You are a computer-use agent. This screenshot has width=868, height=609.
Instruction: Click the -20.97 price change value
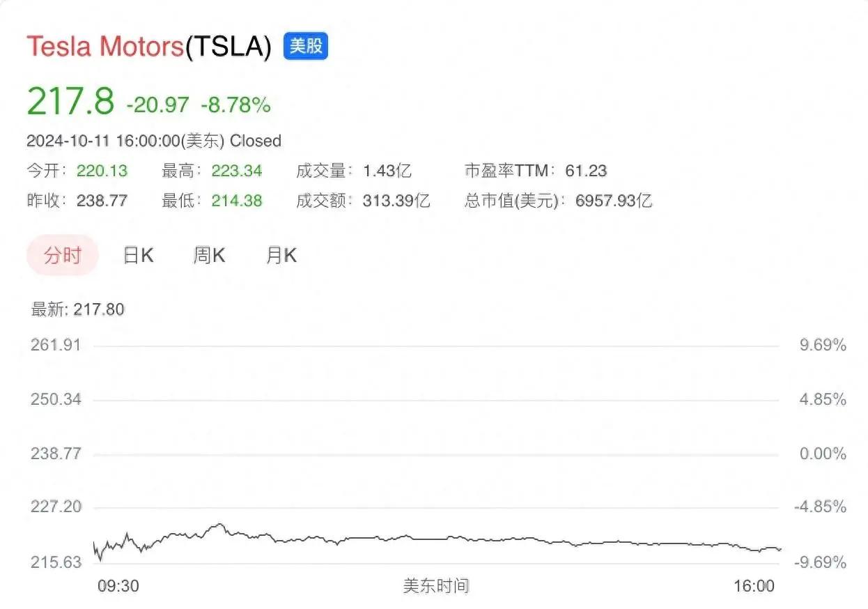tap(157, 105)
